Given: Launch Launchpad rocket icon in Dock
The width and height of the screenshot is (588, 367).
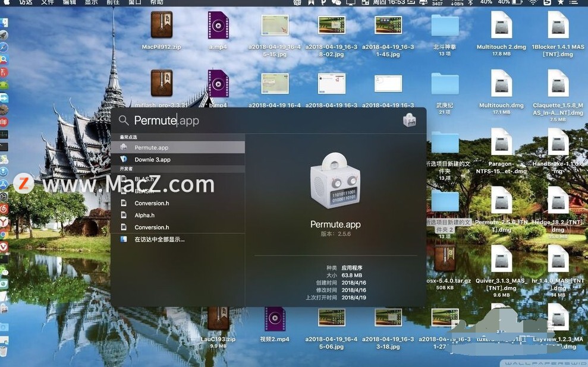Looking at the screenshot, I should [4, 35].
